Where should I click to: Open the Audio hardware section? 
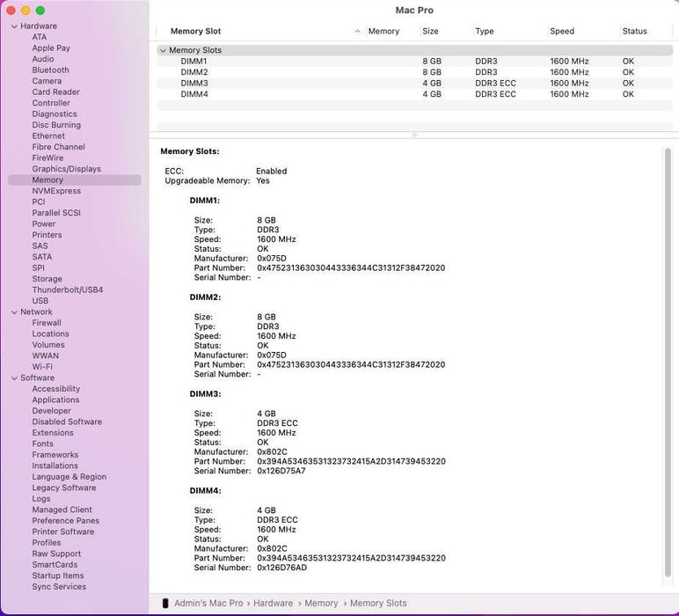[43, 59]
